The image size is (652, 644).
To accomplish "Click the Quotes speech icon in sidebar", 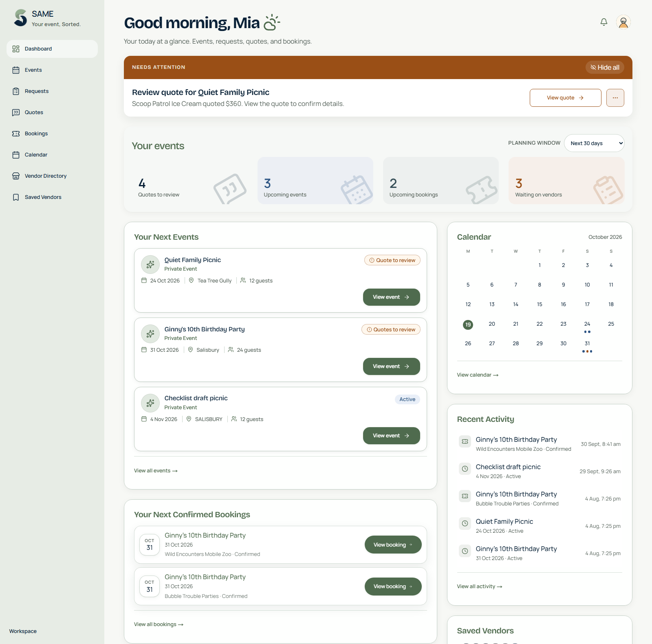I will pyautogui.click(x=16, y=112).
